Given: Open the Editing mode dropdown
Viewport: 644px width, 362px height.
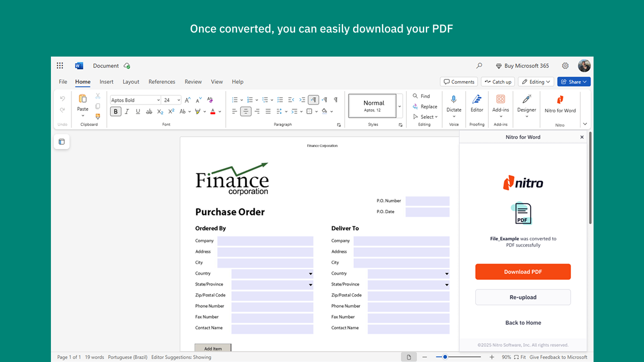Looking at the screenshot, I should pos(537,82).
